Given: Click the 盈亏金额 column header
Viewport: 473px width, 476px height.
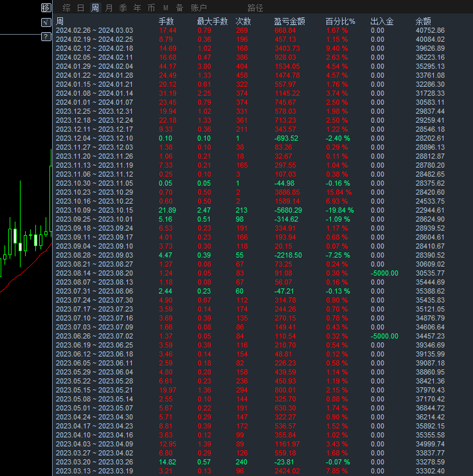Looking at the screenshot, I should 289,21.
